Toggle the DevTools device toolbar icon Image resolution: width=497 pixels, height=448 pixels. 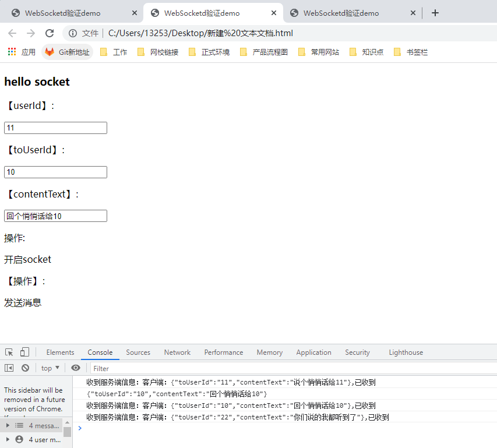pos(24,352)
